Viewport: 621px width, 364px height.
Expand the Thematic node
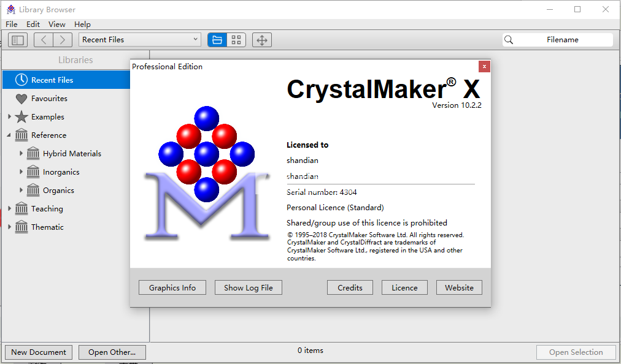(x=9, y=227)
